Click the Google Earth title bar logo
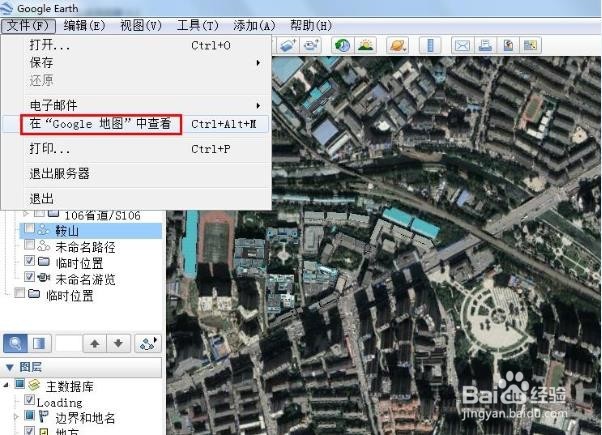This screenshot has height=435, width=602. pyautogui.click(x=7, y=8)
